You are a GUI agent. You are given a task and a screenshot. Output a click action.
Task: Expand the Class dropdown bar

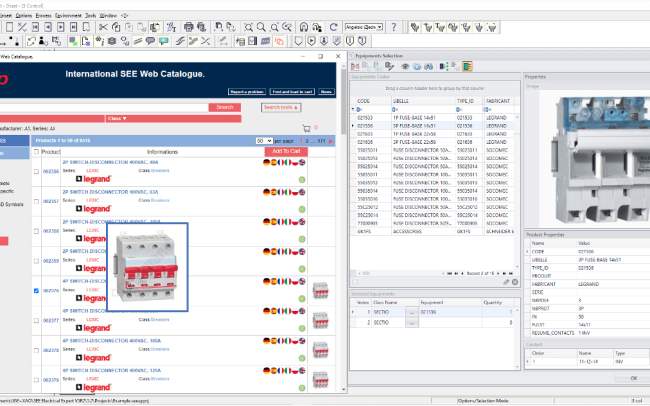pyautogui.click(x=116, y=118)
